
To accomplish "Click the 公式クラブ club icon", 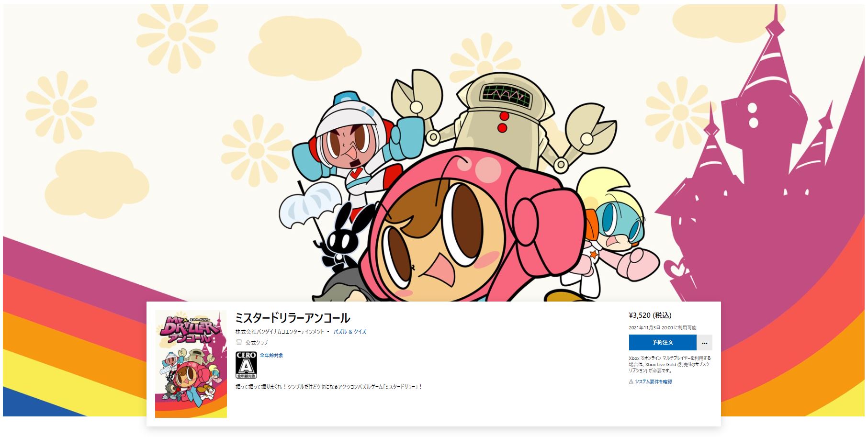I will click(239, 343).
